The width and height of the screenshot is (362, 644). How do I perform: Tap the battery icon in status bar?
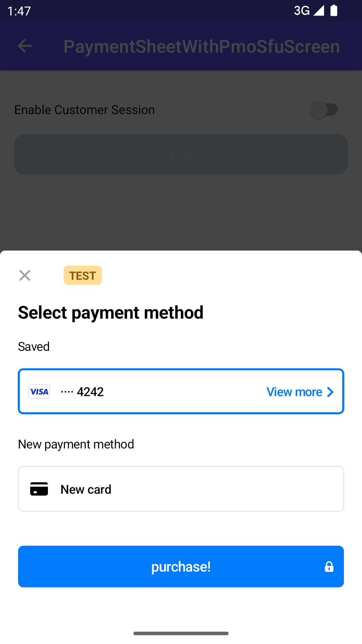334,10
